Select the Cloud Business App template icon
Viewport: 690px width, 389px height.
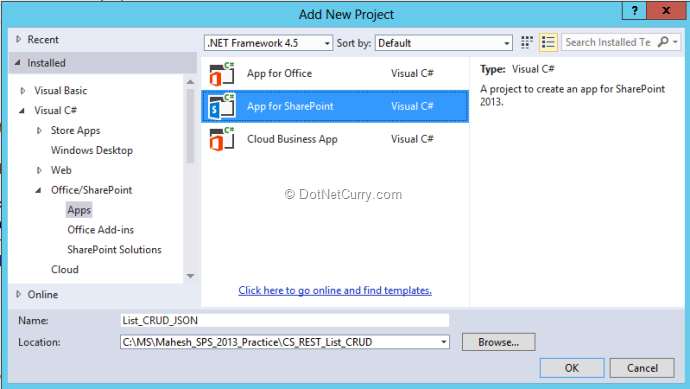pyautogui.click(x=222, y=139)
